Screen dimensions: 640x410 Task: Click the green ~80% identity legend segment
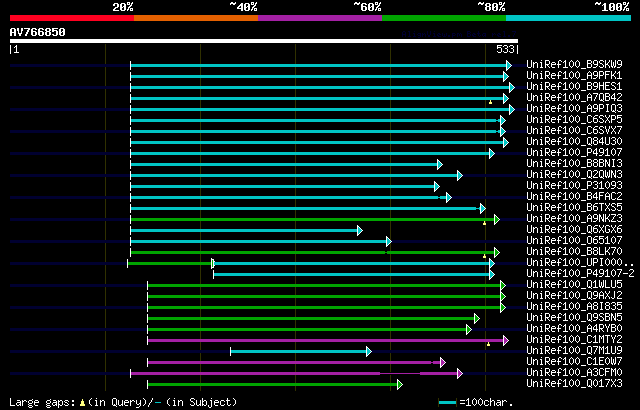tap(444, 18)
